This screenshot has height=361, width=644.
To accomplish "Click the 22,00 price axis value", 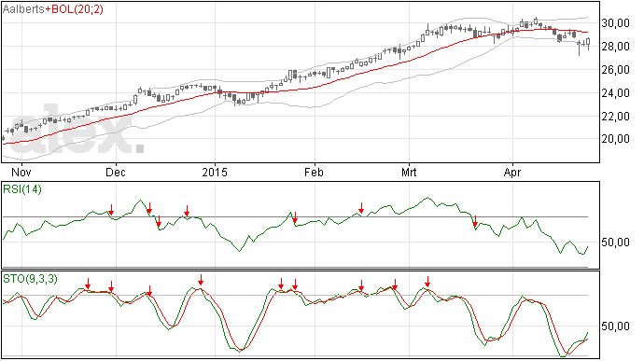I will (615, 117).
